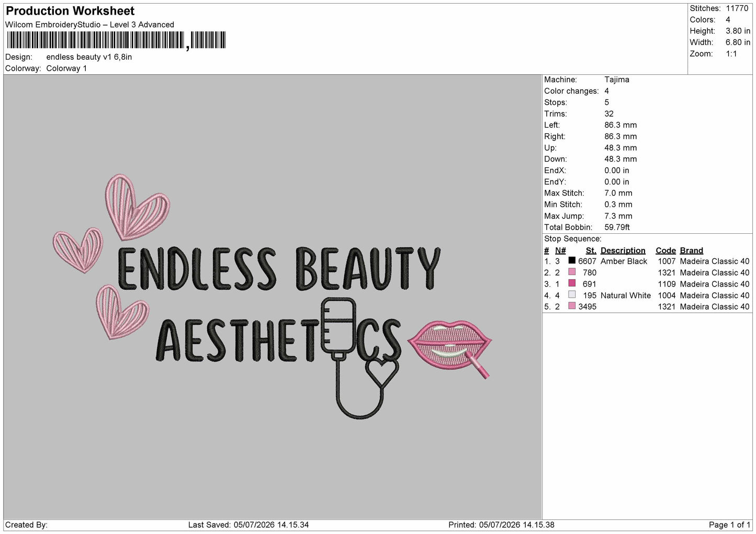Click the Natural White color swatch

(572, 295)
